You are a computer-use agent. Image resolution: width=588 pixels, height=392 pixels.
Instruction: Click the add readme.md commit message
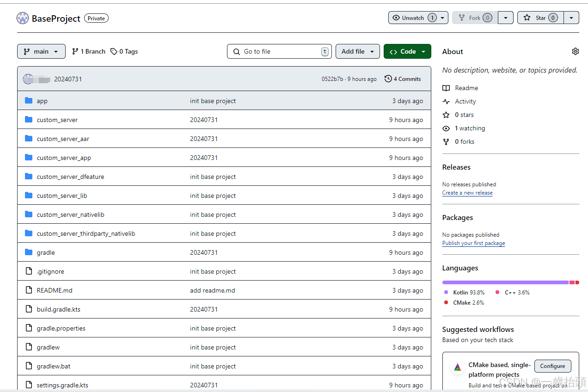[213, 290]
